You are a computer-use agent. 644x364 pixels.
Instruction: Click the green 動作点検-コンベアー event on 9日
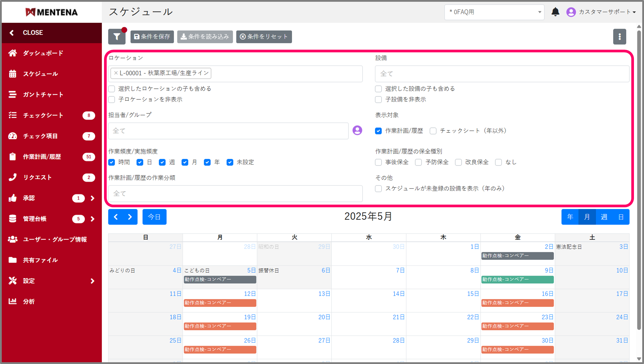pyautogui.click(x=517, y=279)
